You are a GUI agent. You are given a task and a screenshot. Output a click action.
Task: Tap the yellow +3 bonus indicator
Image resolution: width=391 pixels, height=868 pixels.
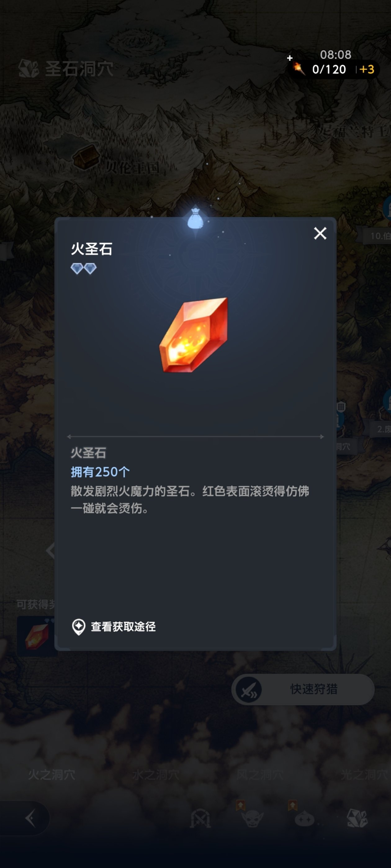click(x=367, y=69)
